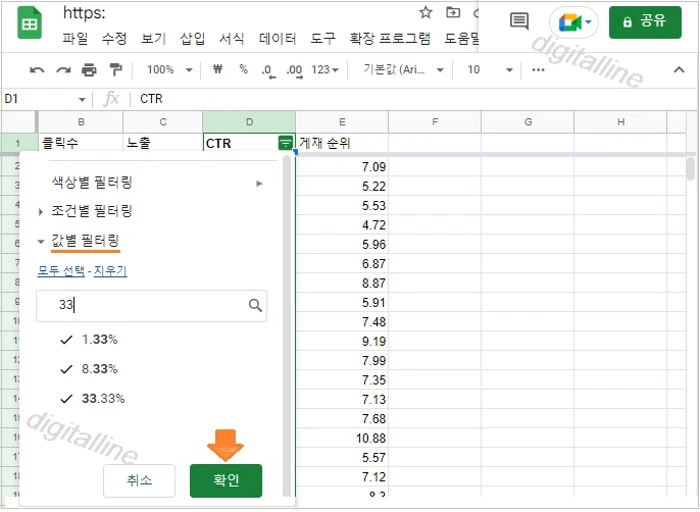Select the cell with value 9.19

pyautogui.click(x=342, y=341)
